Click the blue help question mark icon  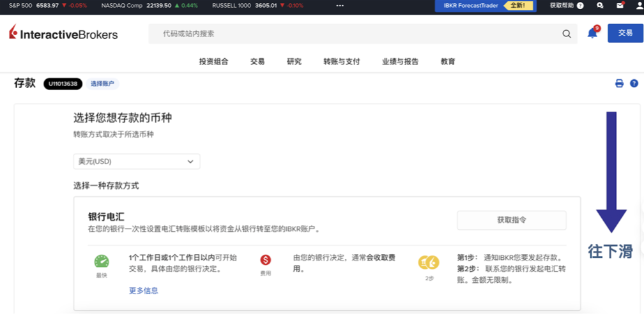click(634, 84)
